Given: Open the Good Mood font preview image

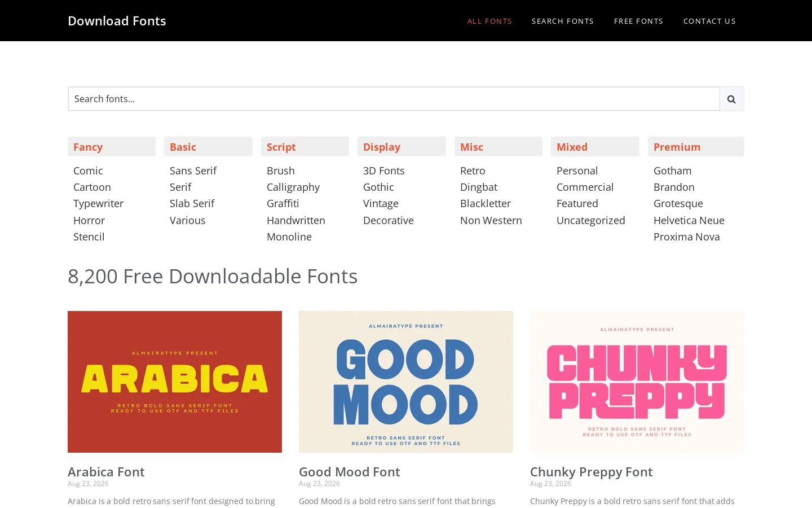Looking at the screenshot, I should coord(406,382).
